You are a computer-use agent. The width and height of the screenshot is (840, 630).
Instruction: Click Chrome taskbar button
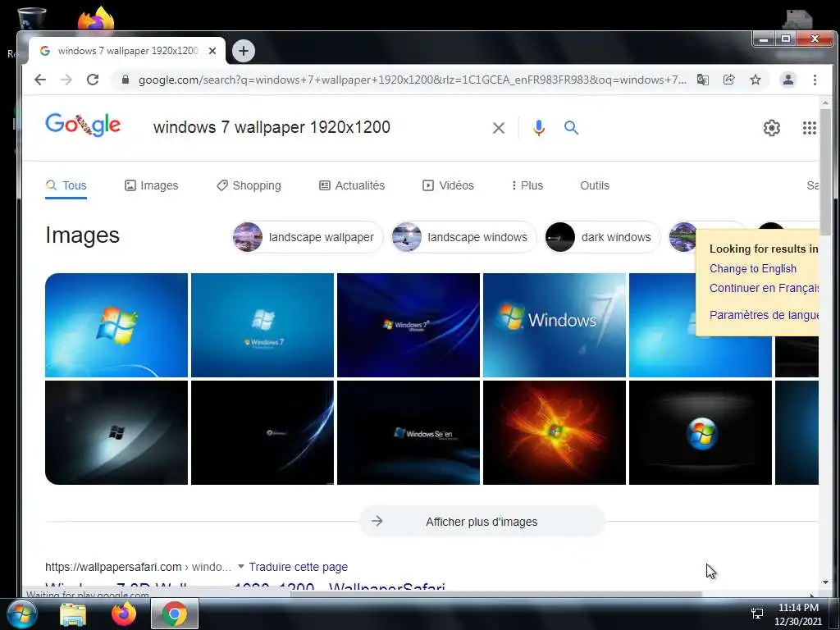tap(175, 614)
